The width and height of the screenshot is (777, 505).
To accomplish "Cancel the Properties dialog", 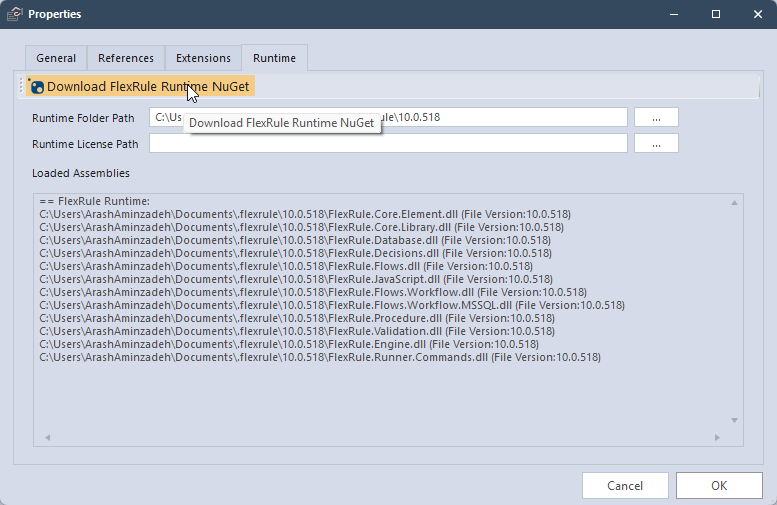I will pos(625,486).
